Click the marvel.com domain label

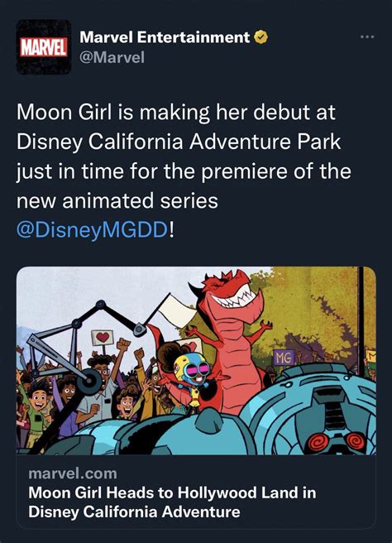[x=73, y=473]
